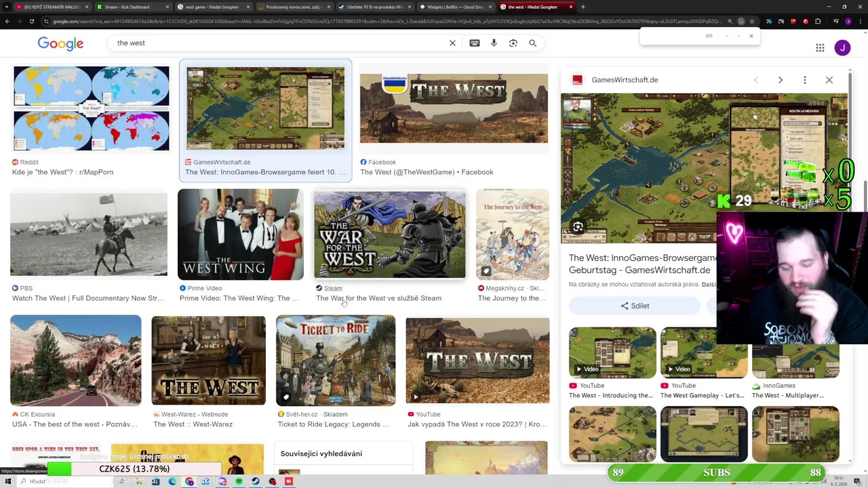
Task: Open The West Facebook banner image
Action: click(454, 108)
